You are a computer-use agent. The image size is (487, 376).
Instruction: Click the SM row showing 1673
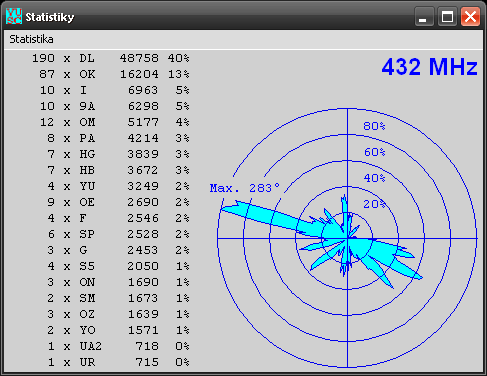click(118, 298)
